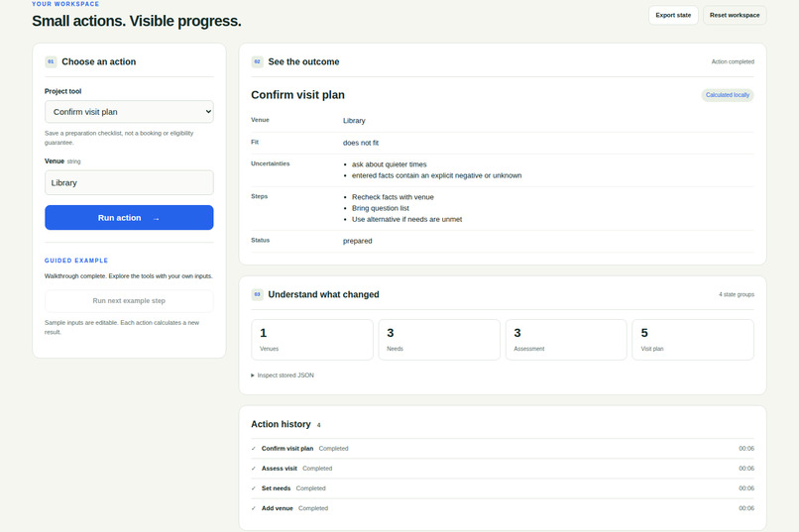
Task: Click the 'does not fit' value
Action: [361, 143]
